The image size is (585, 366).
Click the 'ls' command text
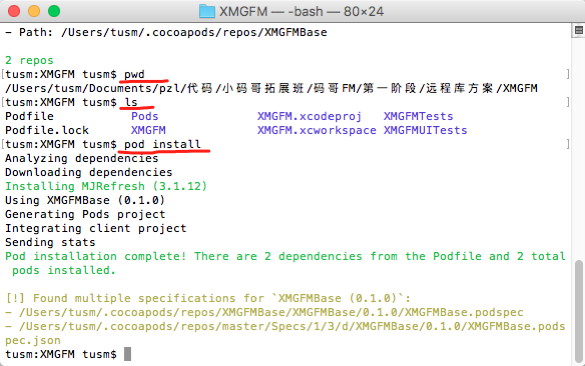(x=131, y=102)
